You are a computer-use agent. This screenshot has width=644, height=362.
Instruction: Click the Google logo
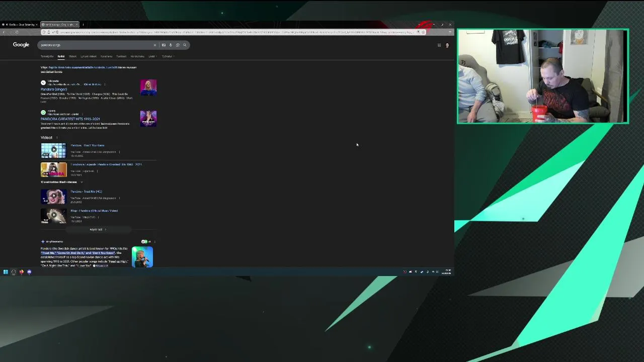21,45
